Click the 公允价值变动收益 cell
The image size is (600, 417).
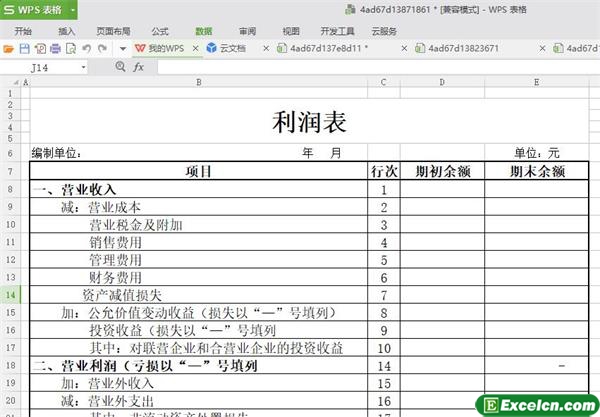click(199, 312)
